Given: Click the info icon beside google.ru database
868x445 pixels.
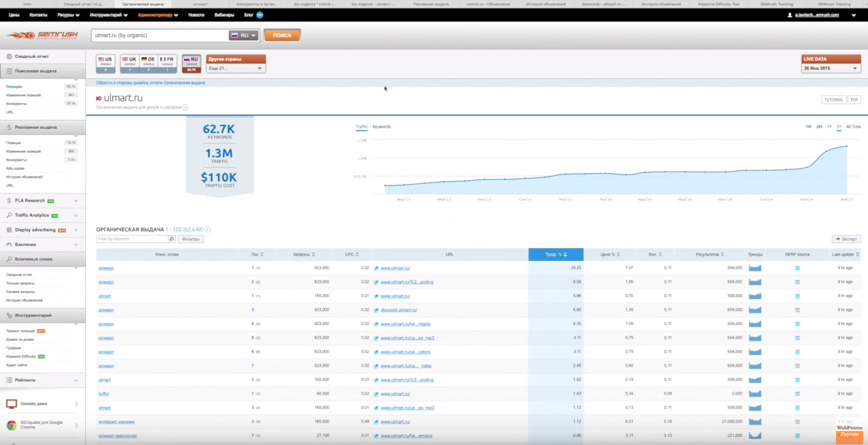Looking at the screenshot, I should click(185, 108).
